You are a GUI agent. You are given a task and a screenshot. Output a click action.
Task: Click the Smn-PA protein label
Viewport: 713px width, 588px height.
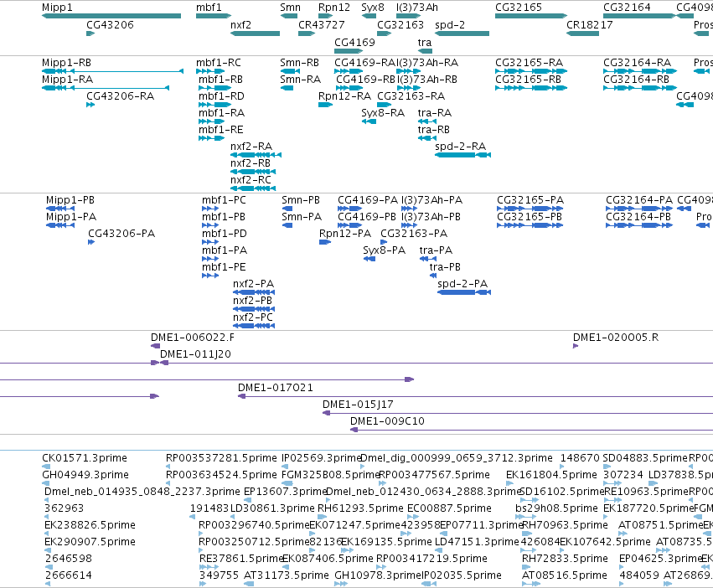(302, 217)
